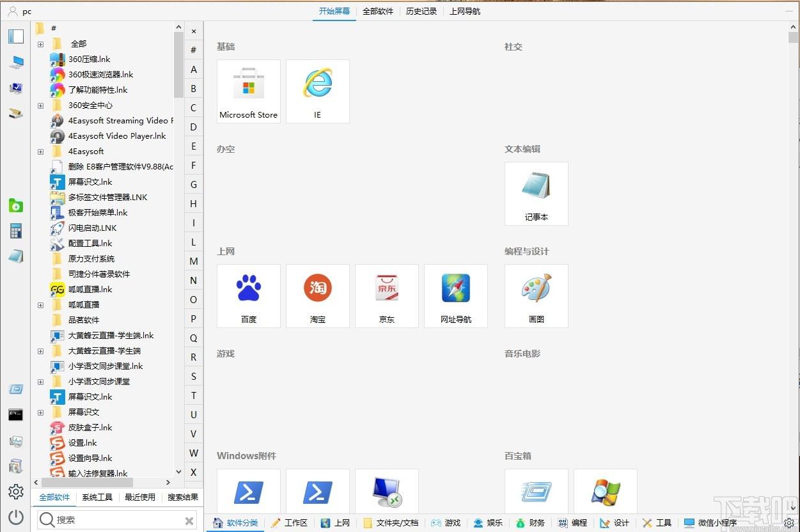Screen dimensions: 800x532
Task: Click the power button icon
Action: tap(16, 517)
